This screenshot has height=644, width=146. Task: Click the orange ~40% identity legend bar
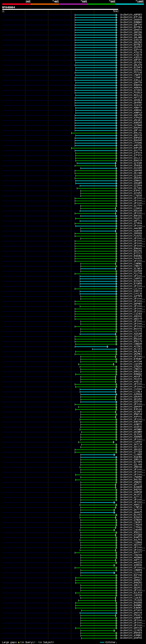(45, 4)
